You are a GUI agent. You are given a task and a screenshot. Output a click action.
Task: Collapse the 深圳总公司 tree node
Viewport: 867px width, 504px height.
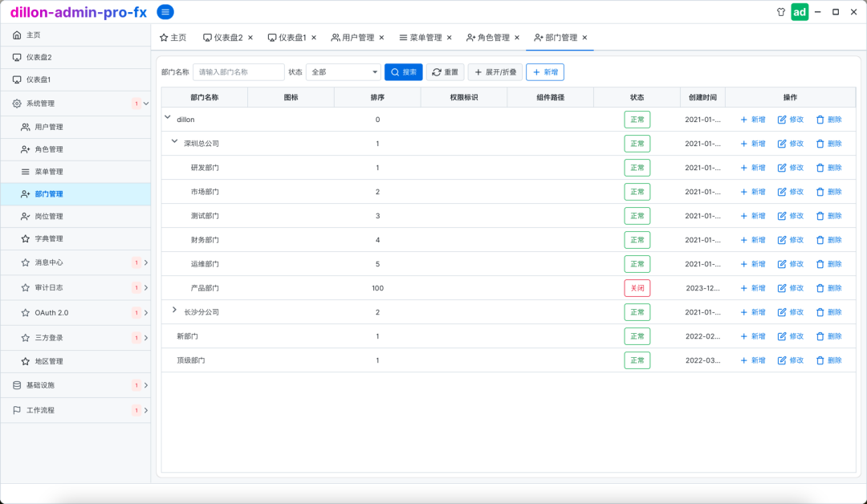(x=175, y=141)
